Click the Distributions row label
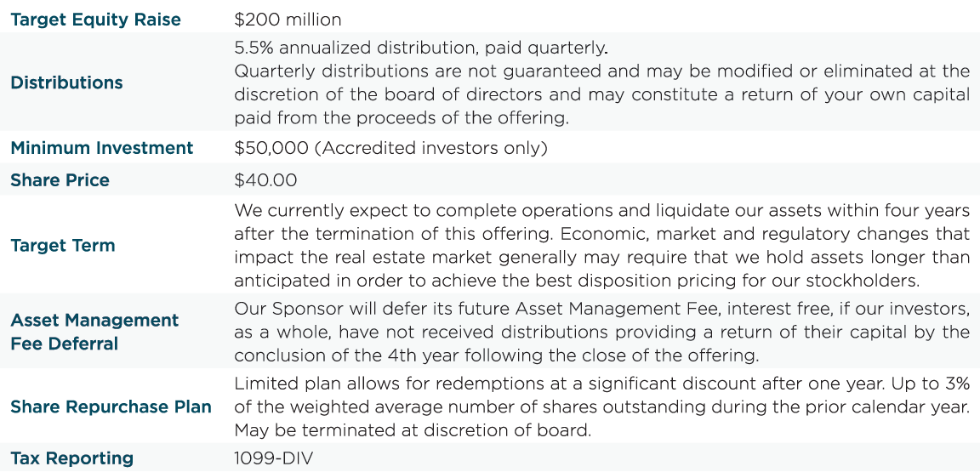 66,82
